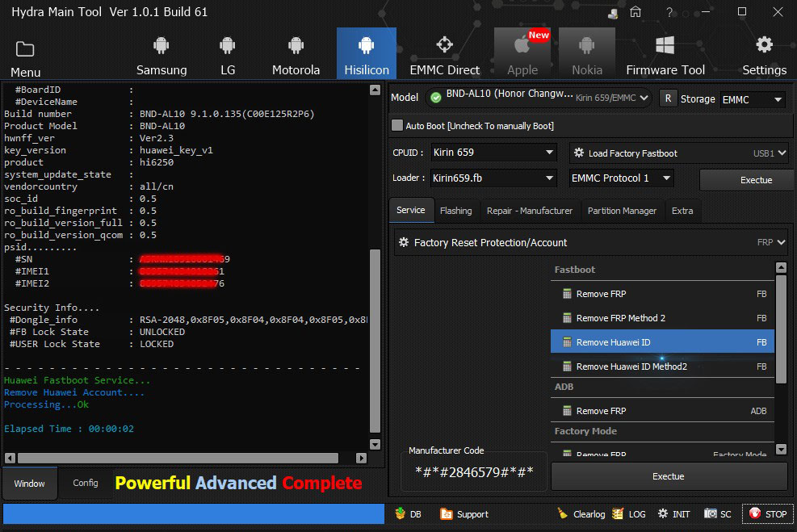797x532 pixels.
Task: Click the log panel vertical scrollbar
Action: pos(375,339)
